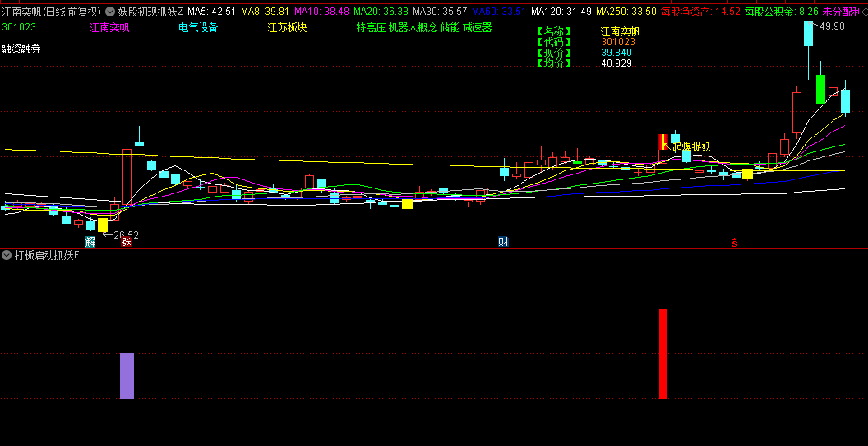Click the 【现价】 39.840 price value
Image resolution: width=868 pixels, height=446 pixels.
coord(616,53)
